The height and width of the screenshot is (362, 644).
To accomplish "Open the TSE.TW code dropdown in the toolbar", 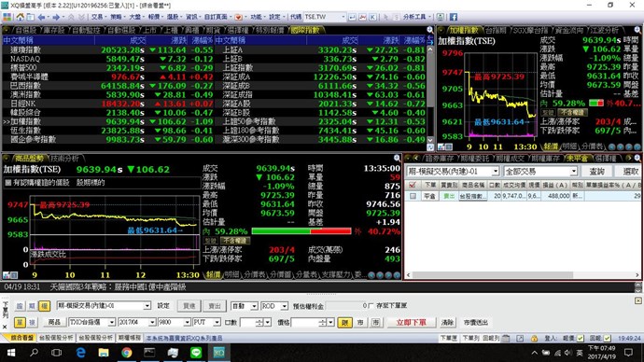I will (343, 17).
